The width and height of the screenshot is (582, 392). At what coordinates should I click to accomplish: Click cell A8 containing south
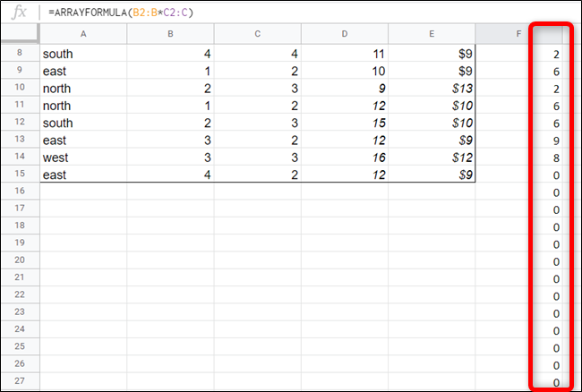83,53
